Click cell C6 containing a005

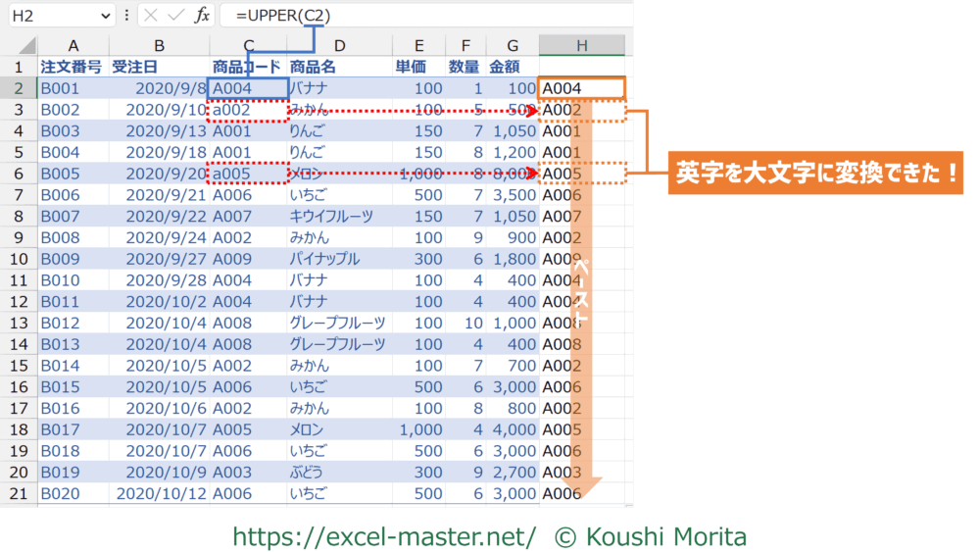(249, 174)
